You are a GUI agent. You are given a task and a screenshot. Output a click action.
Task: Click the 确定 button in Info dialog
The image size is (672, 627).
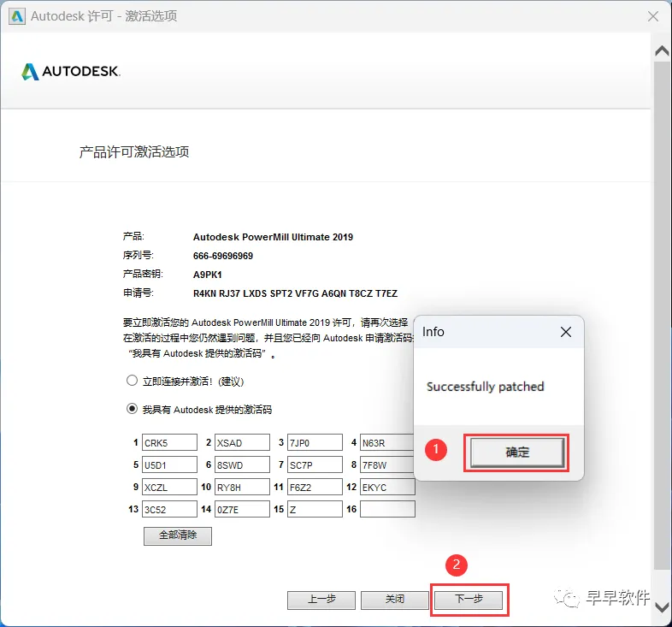[x=517, y=453]
